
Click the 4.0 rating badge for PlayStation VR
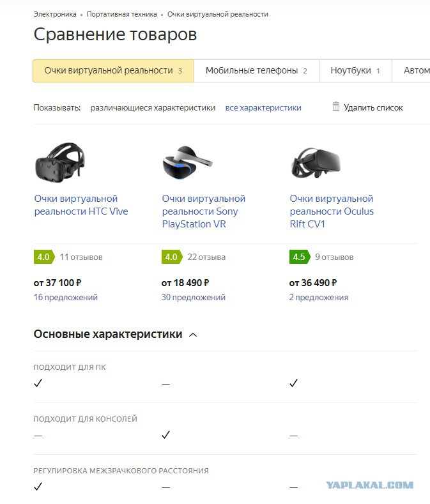pyautogui.click(x=172, y=257)
